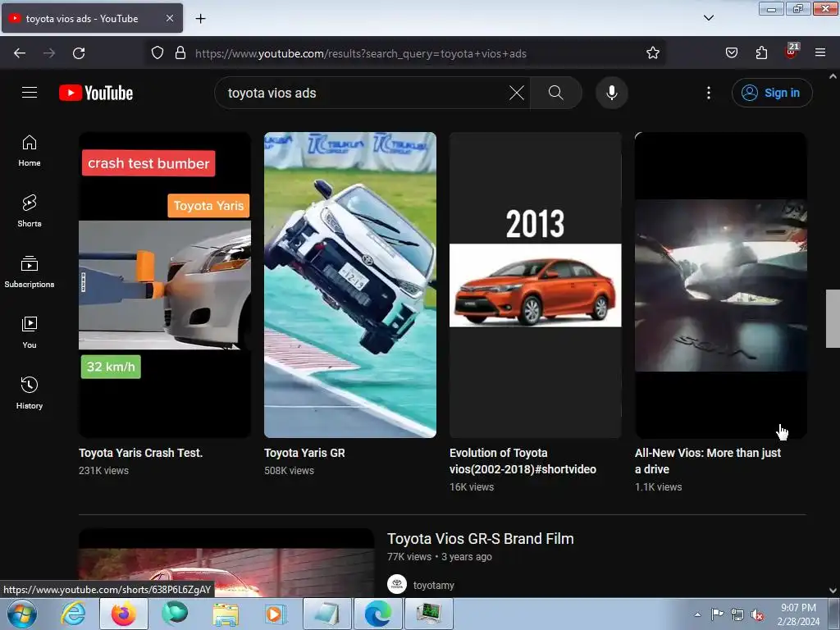
Task: Click the magnifier search button
Action: (556, 93)
